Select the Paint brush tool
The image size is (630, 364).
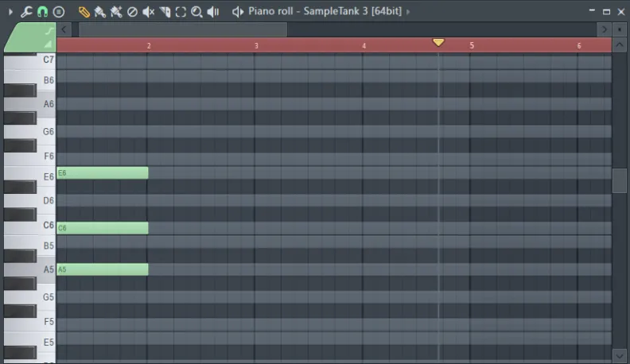tap(99, 12)
